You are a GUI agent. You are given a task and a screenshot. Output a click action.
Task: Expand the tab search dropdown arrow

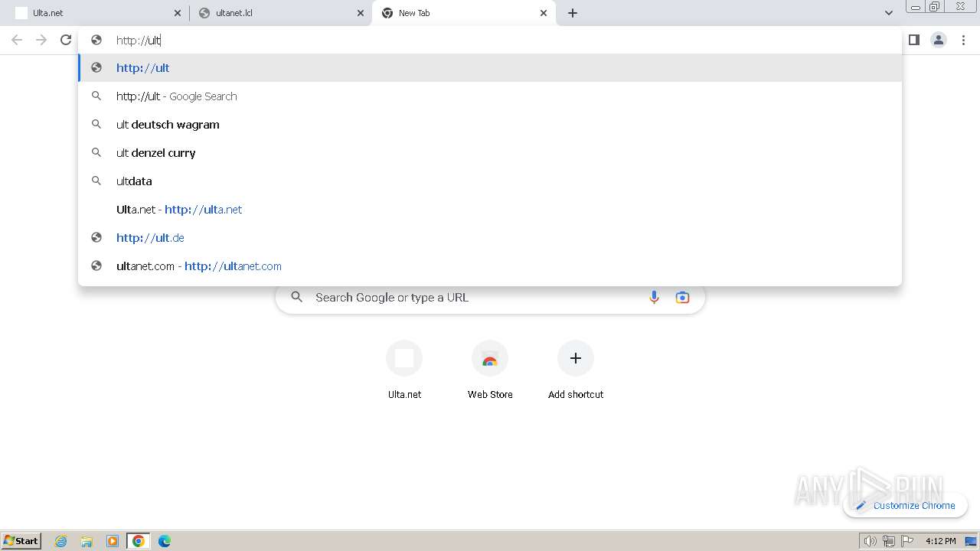889,13
